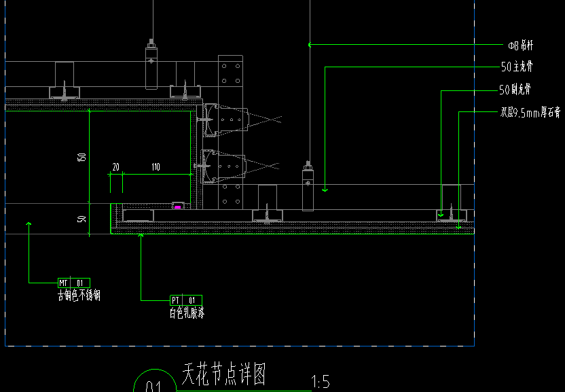This screenshot has width=565, height=392.
Task: Click the vertical 150 dimension value
Action: (x=81, y=157)
